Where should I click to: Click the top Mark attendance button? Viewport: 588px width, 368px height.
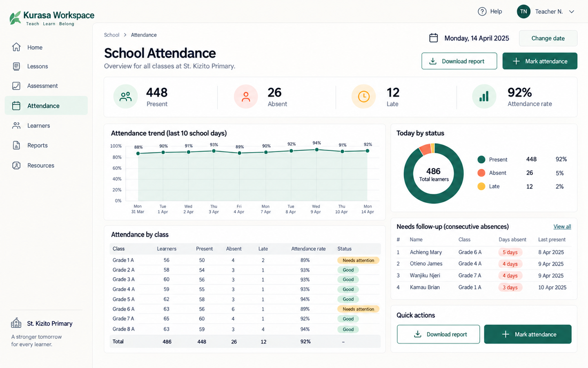point(540,61)
